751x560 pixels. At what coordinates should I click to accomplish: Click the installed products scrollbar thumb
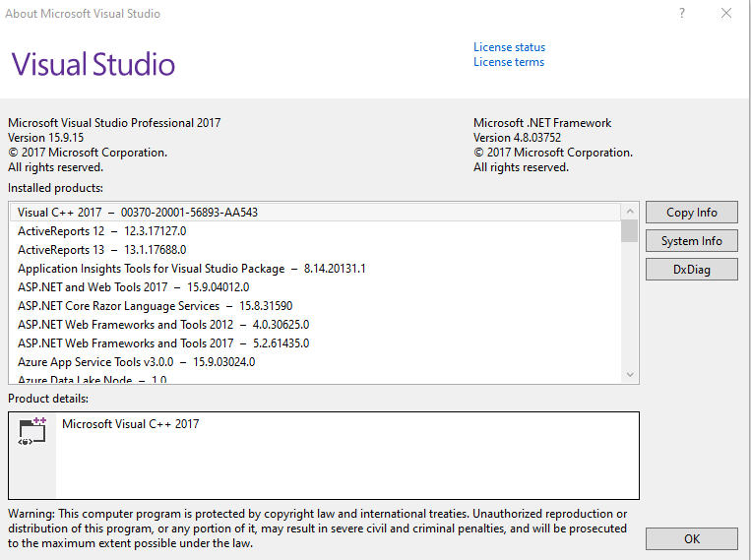click(x=630, y=231)
